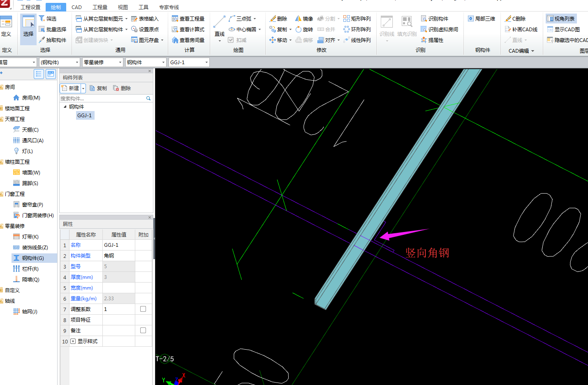Switch to list view toggle in navigation panel

tap(39, 74)
